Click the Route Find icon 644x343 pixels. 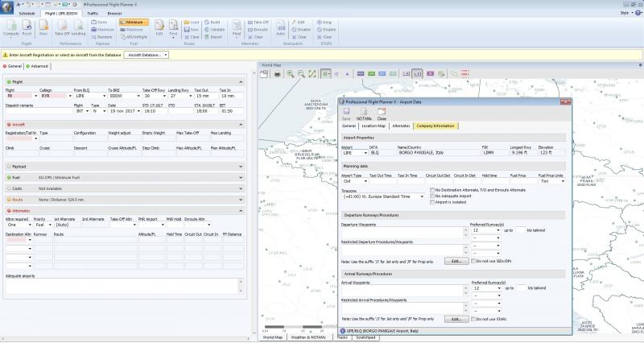pyautogui.click(x=173, y=28)
